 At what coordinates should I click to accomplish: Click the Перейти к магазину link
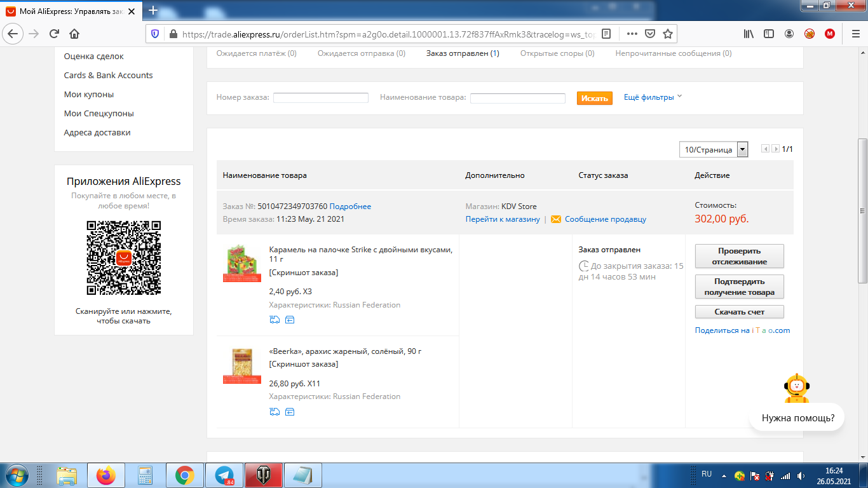(x=503, y=219)
